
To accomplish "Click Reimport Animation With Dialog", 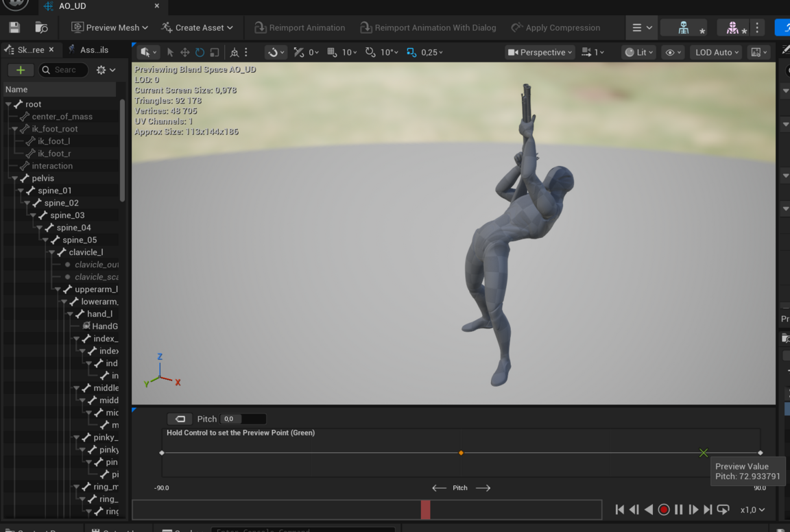I will pyautogui.click(x=428, y=27).
